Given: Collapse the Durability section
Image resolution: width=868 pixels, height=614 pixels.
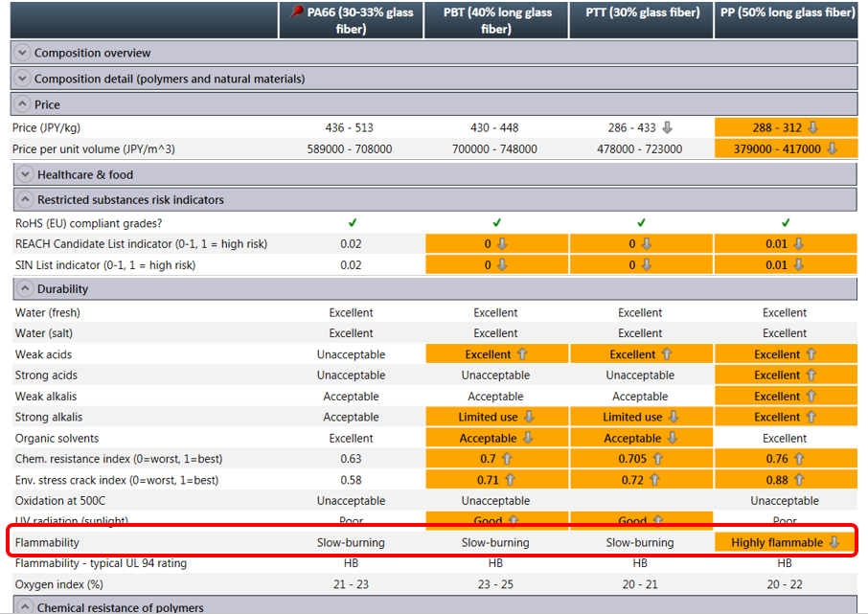Looking at the screenshot, I should [x=25, y=288].
